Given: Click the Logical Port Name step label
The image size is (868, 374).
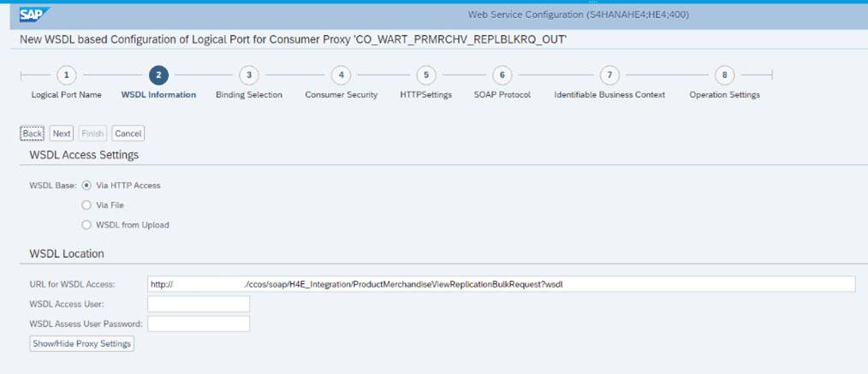Looking at the screenshot, I should (67, 95).
